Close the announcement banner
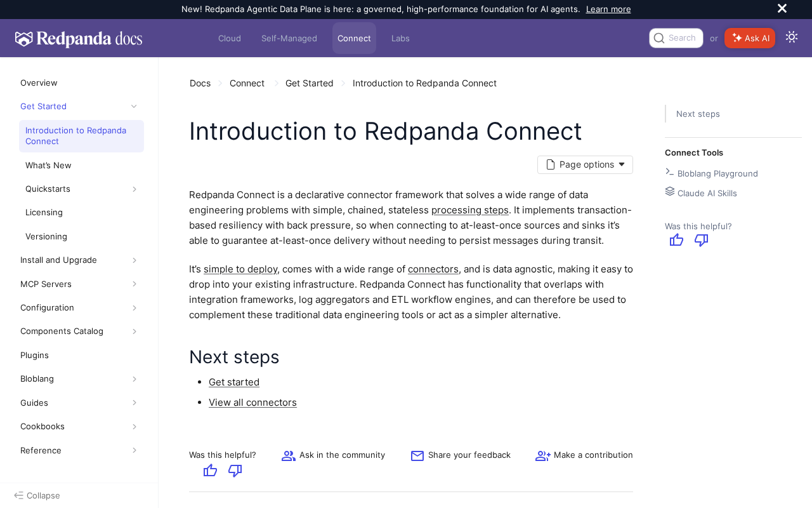This screenshot has width=812, height=508. coord(782,8)
